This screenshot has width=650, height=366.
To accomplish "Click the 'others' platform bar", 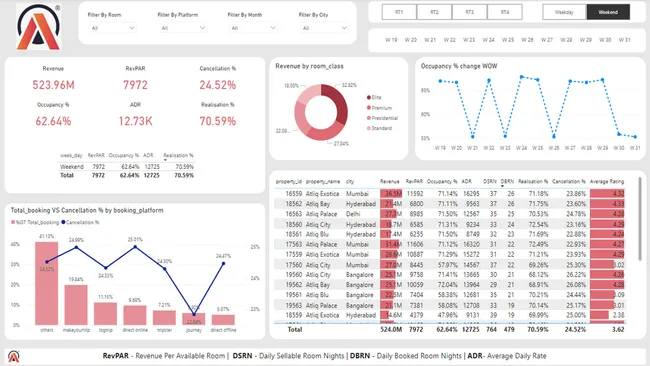I will (46, 283).
